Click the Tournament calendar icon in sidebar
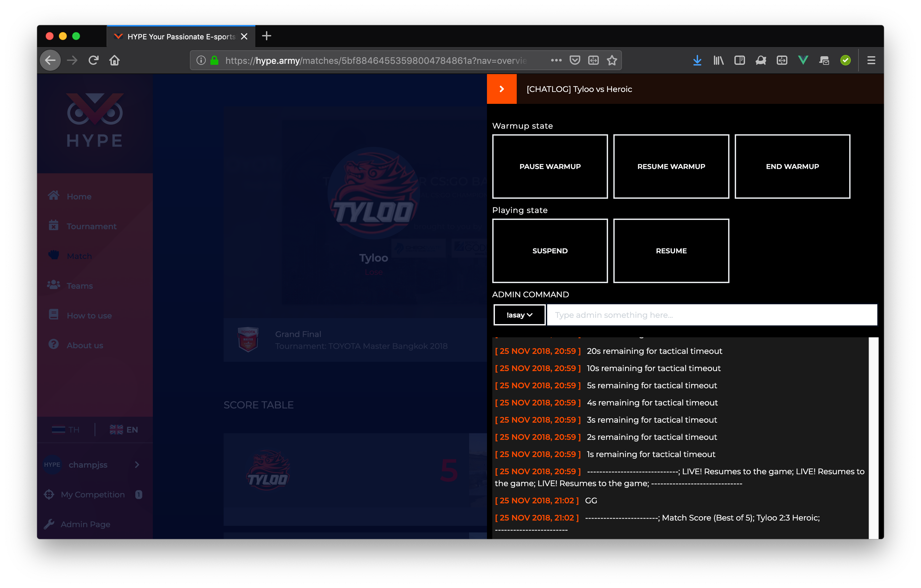921x588 pixels. click(54, 225)
